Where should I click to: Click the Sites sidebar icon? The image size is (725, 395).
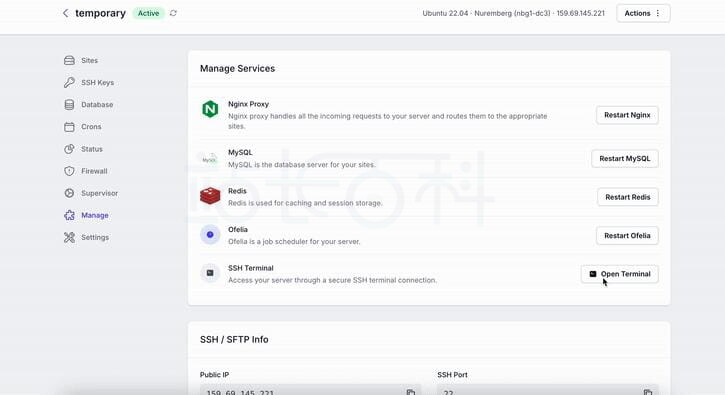point(69,60)
